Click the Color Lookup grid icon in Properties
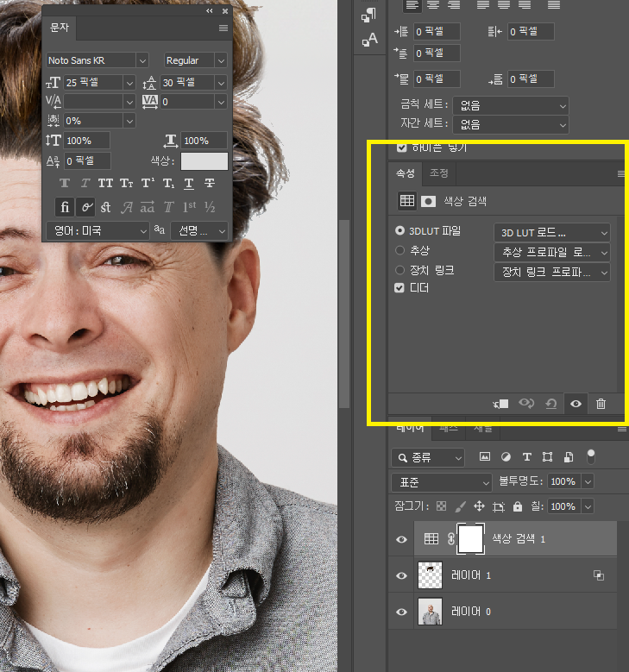Viewport: 629px width, 672px height. (407, 201)
